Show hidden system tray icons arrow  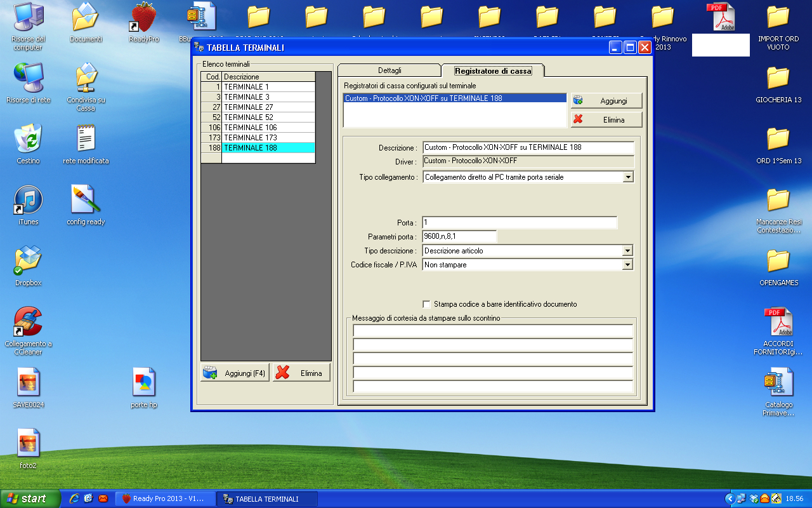730,498
